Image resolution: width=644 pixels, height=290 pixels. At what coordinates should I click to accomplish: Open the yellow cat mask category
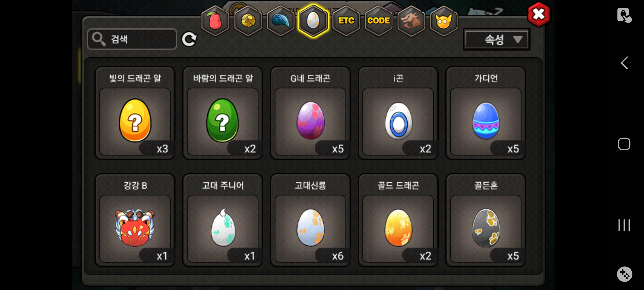pyautogui.click(x=444, y=21)
